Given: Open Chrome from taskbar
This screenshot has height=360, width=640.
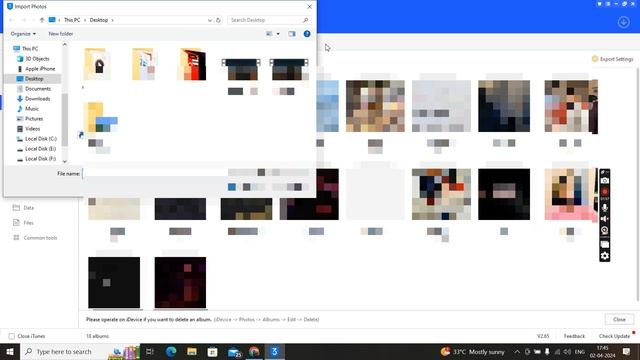Looking at the screenshot, I should pos(254,352).
